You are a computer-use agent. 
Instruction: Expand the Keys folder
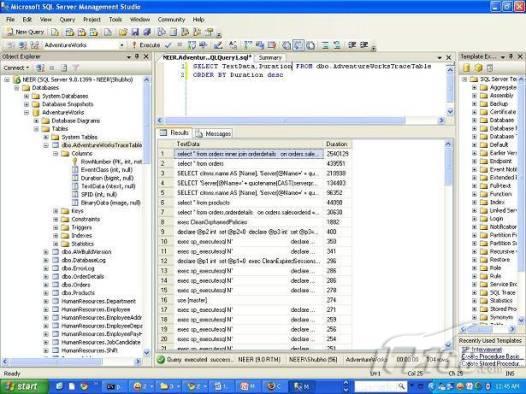56,211
